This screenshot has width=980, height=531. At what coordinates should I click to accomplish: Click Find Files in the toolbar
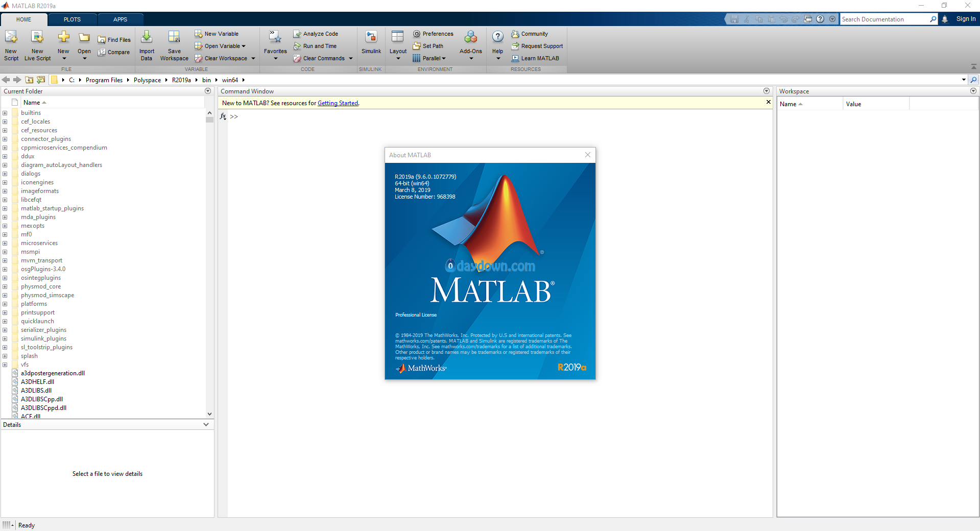(114, 40)
